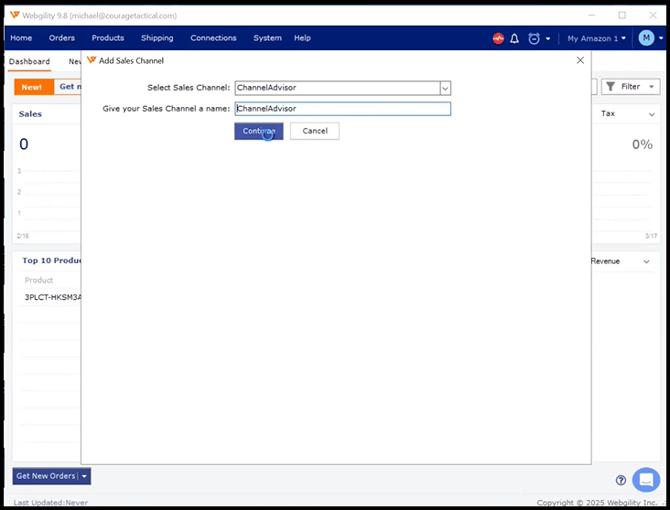
Task: Open the notifications bell
Action: click(514, 38)
